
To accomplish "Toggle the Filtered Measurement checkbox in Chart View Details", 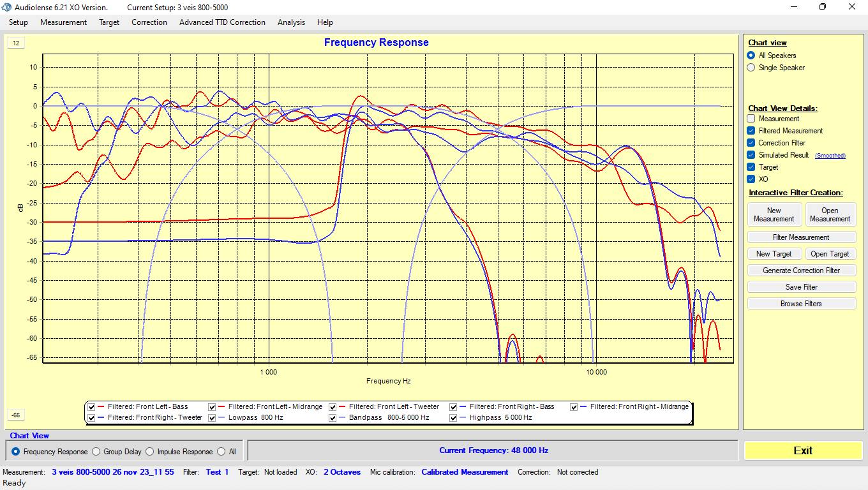I will (x=751, y=131).
